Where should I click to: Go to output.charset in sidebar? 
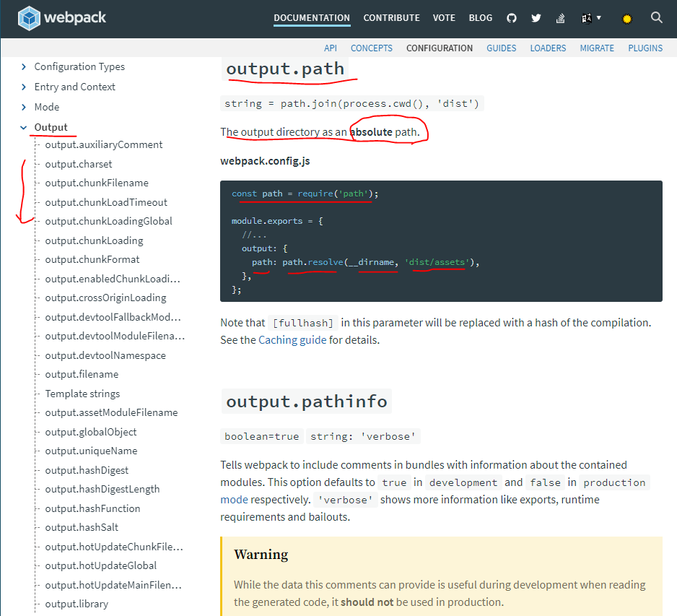click(78, 164)
